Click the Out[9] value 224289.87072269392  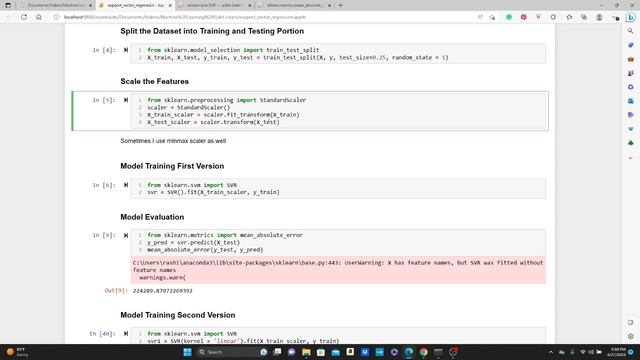coord(162,291)
